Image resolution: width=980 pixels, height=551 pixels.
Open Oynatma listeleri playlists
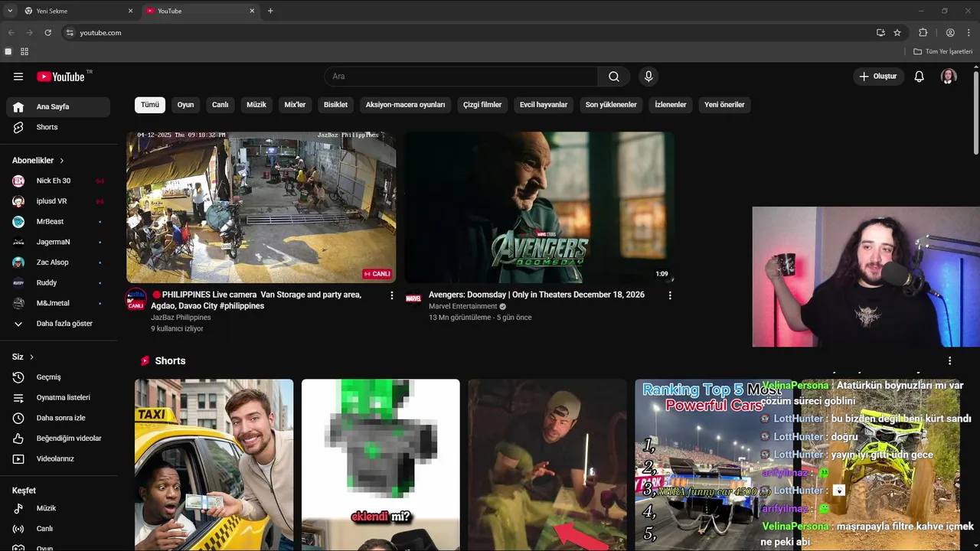(x=58, y=398)
